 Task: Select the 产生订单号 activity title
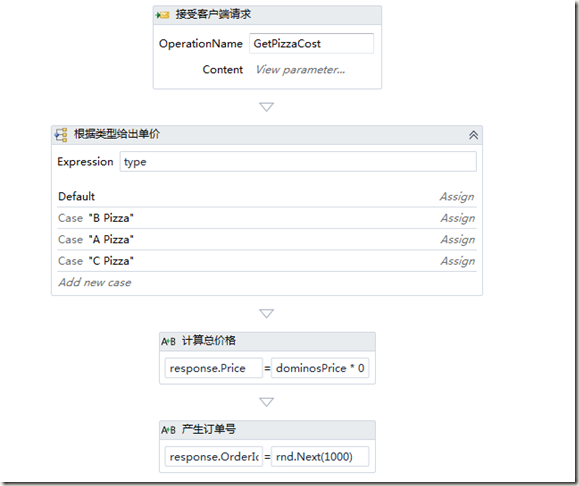click(209, 429)
